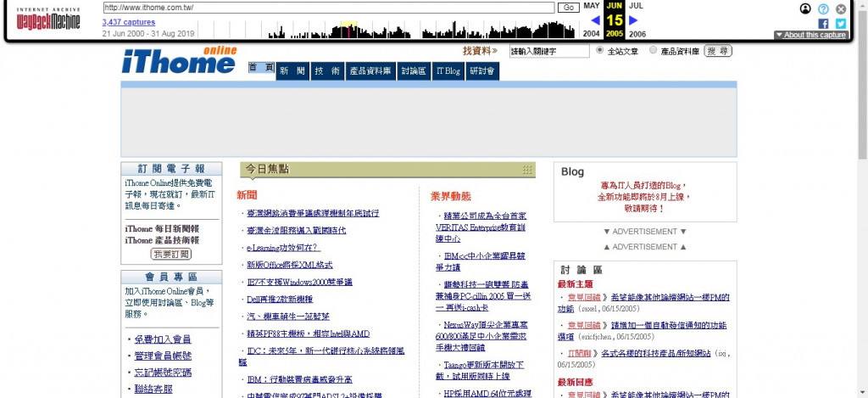
Task: Click the iThome 每日新聞報 text
Action: coord(162,229)
